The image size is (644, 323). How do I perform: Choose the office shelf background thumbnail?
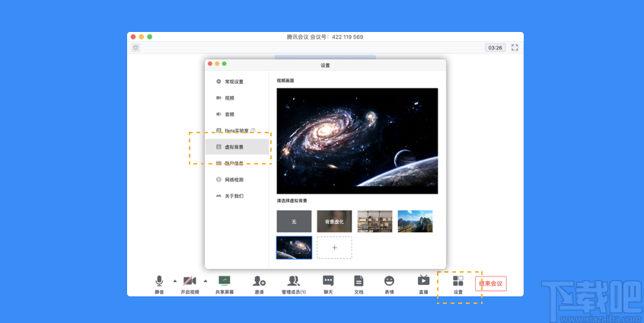(375, 222)
